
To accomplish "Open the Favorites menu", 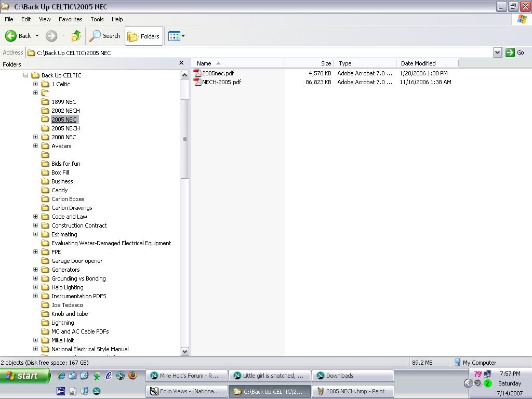I will [70, 19].
